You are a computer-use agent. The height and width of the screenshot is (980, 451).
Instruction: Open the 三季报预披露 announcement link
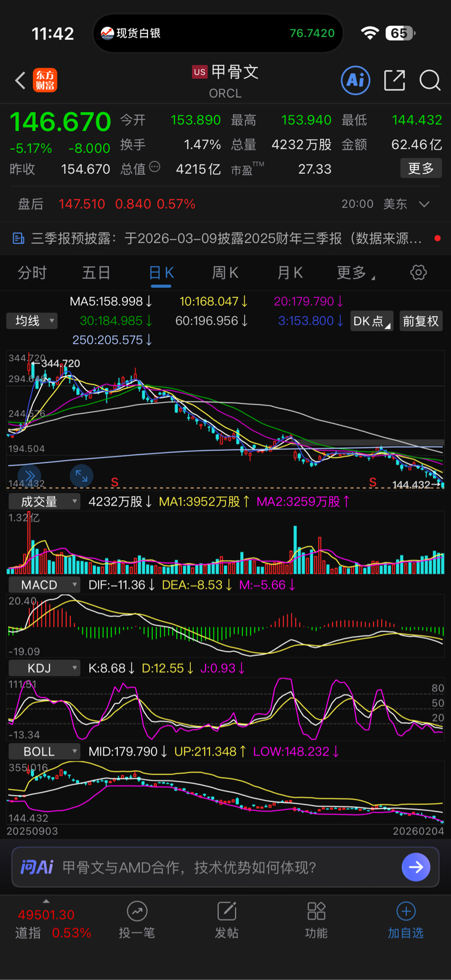point(226,238)
